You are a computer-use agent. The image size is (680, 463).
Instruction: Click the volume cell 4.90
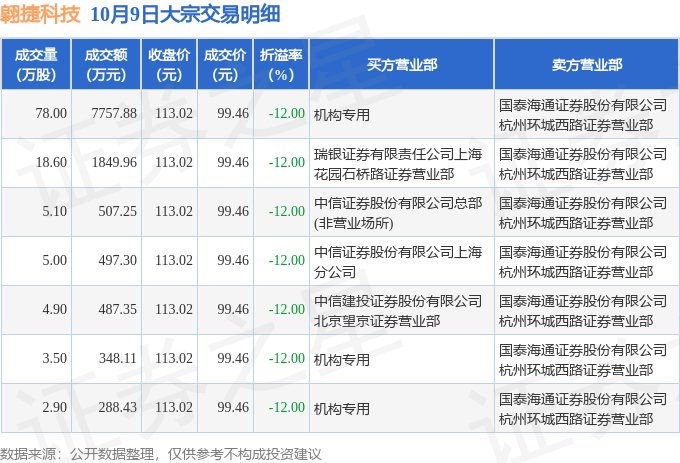pyautogui.click(x=55, y=310)
